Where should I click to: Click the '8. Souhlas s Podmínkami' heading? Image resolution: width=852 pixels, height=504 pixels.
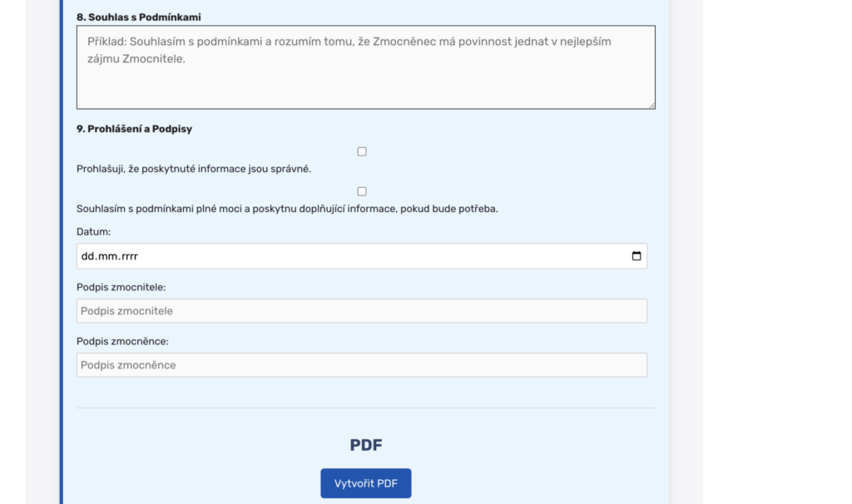click(139, 17)
